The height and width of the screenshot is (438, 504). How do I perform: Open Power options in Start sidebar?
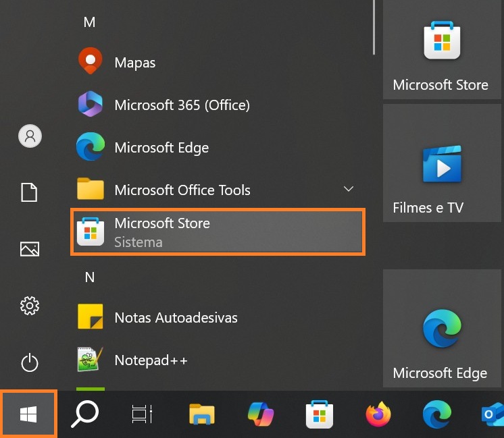pos(30,362)
